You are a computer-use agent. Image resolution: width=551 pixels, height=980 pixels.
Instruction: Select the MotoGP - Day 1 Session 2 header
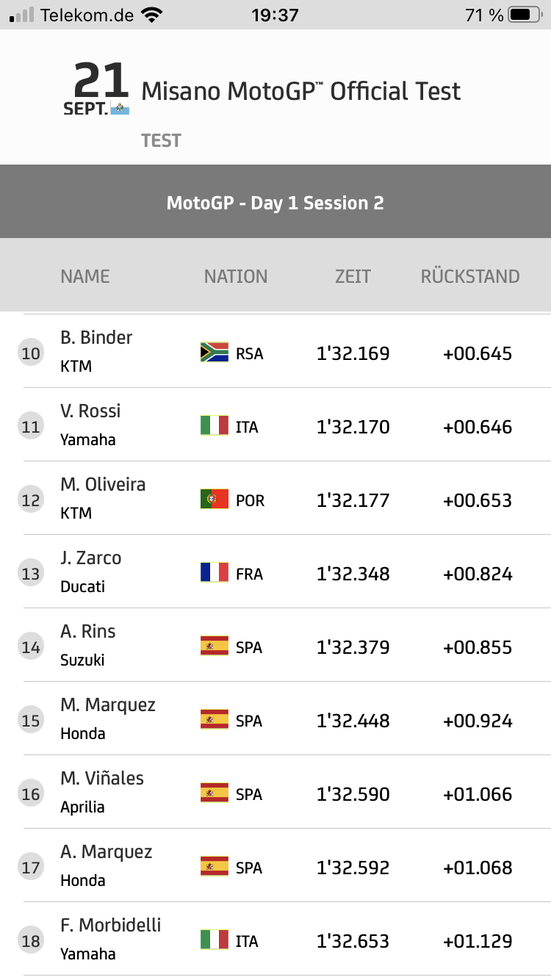(x=275, y=203)
